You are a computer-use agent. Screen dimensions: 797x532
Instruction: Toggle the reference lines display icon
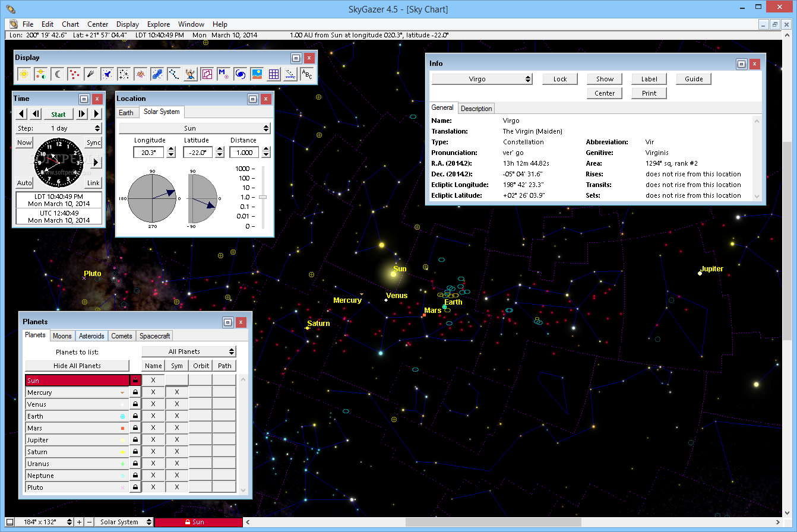pos(290,74)
